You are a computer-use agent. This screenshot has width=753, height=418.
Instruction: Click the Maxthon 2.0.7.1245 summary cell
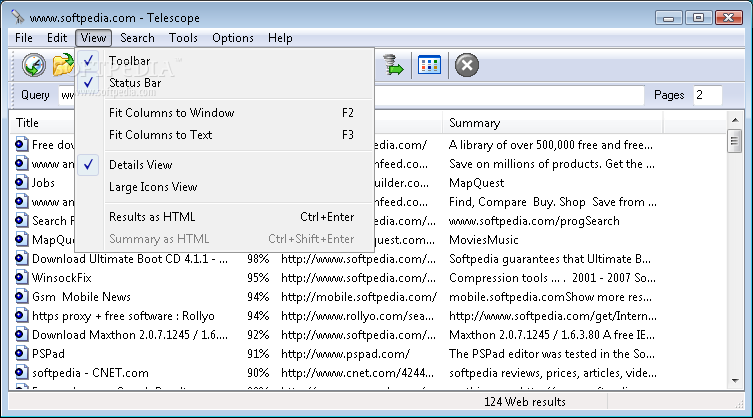552,335
